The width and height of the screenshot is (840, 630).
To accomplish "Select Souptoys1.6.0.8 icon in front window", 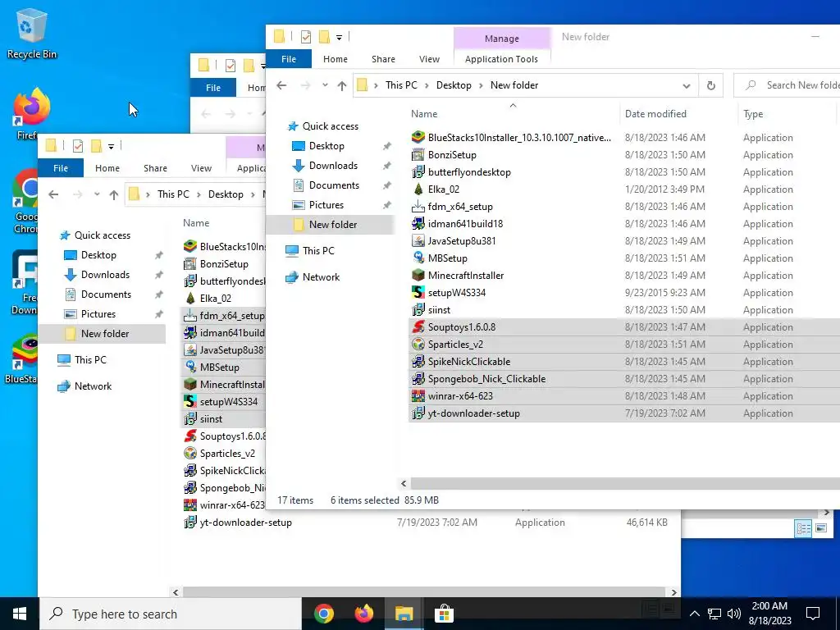I will (x=418, y=326).
